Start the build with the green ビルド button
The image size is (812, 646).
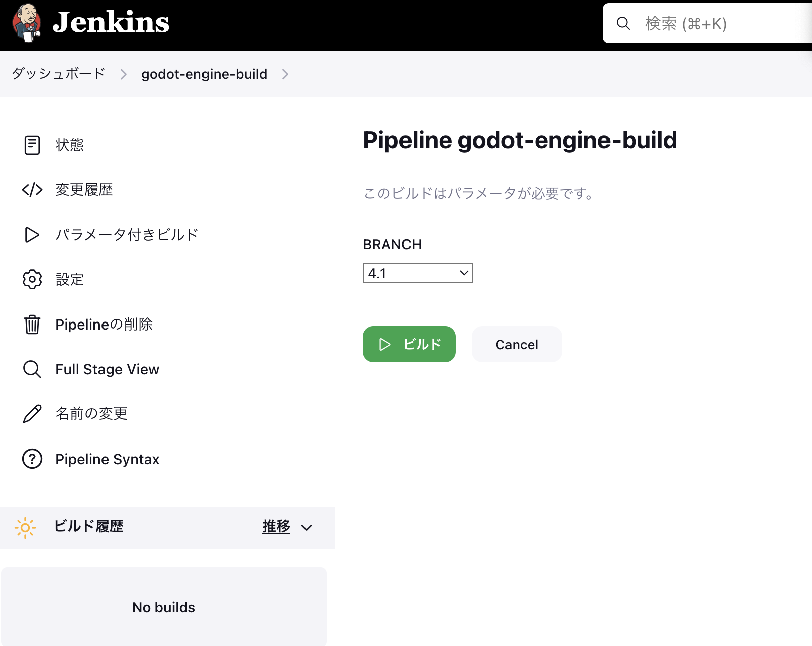[x=409, y=344]
